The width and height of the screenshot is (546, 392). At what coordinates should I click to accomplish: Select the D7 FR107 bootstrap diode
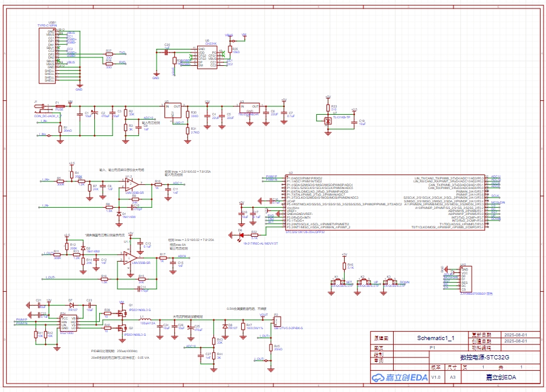pos(71,304)
